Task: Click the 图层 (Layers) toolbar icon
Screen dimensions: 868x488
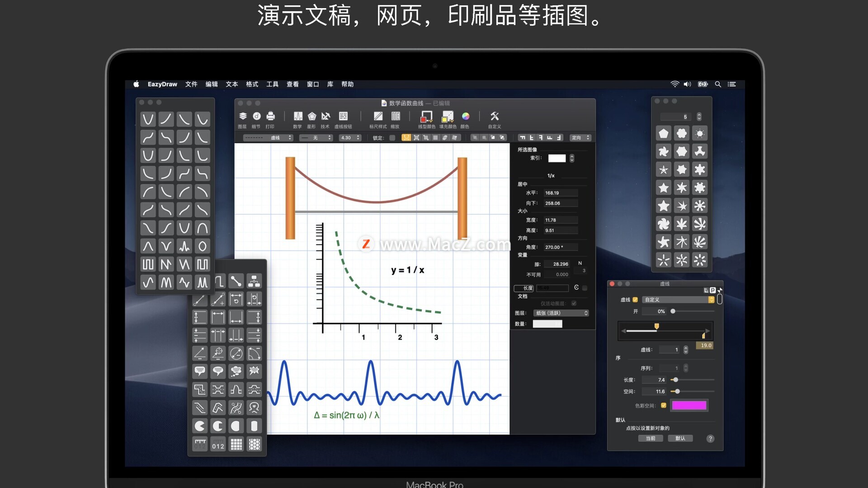Action: coord(243,117)
